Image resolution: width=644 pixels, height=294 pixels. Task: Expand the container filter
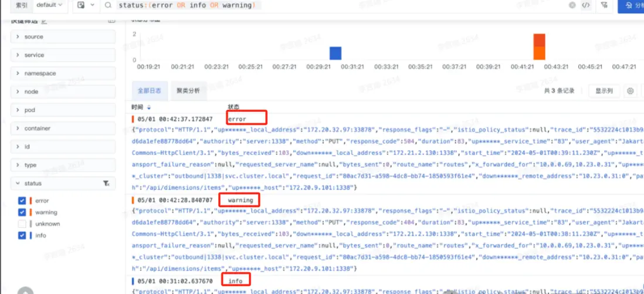[x=63, y=129]
